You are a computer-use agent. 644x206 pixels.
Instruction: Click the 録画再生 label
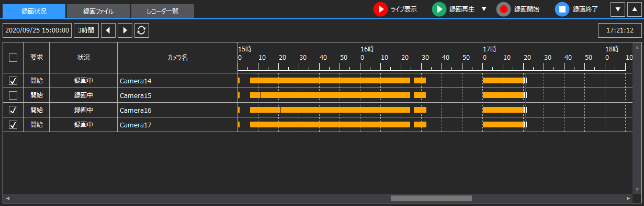coord(462,9)
